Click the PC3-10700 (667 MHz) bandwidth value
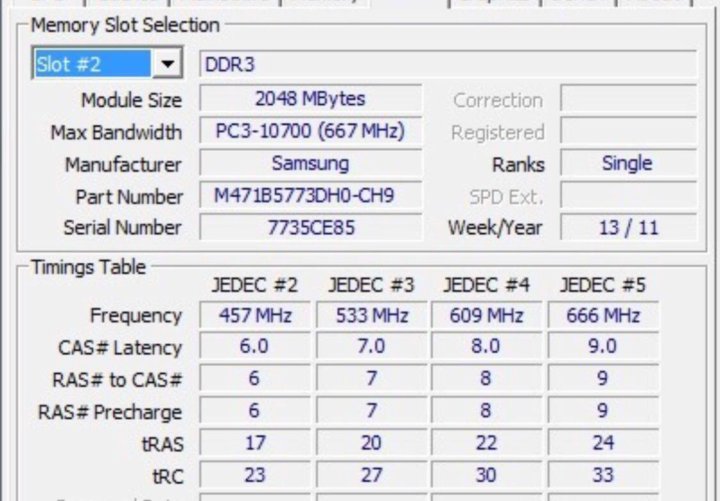 (x=310, y=131)
